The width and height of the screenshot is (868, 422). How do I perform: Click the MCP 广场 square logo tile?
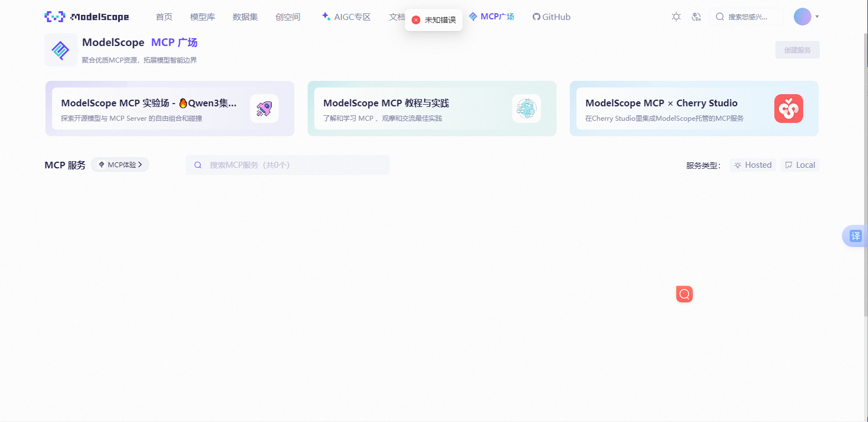(61, 50)
